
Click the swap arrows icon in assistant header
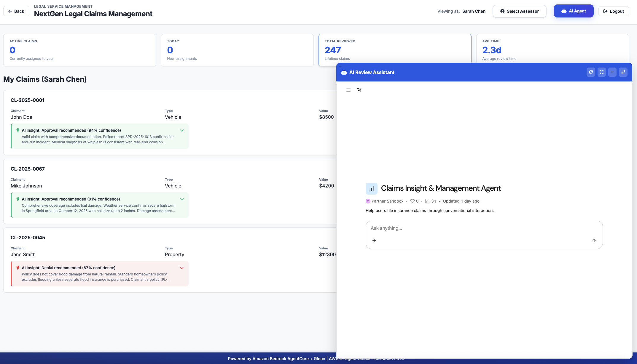(623, 72)
